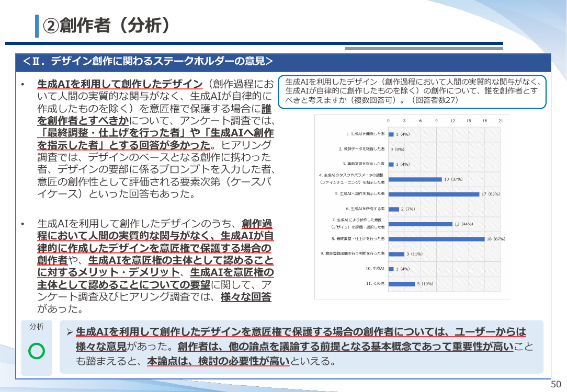Click page number 50
This screenshot has height=392, width=567.
tap(556, 384)
